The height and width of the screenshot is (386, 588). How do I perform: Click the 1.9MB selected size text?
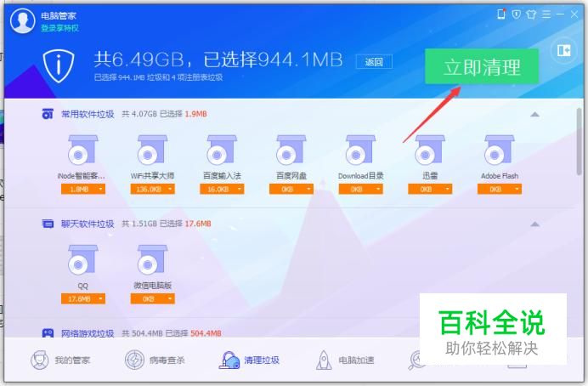pyautogui.click(x=195, y=114)
